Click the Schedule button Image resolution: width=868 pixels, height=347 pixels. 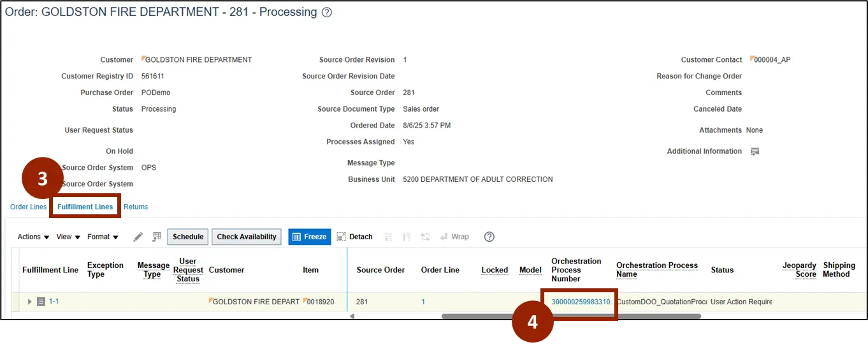pyautogui.click(x=188, y=237)
